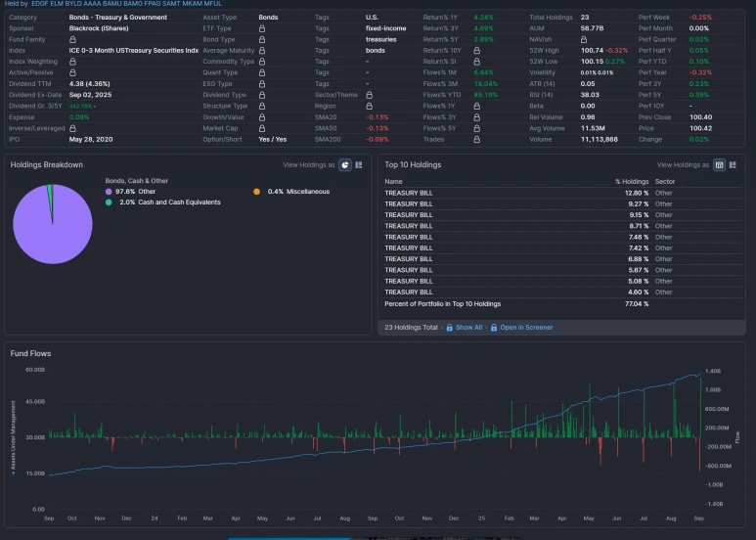Toggle the Cash and Cash Equivalents legend entry

pos(163,202)
